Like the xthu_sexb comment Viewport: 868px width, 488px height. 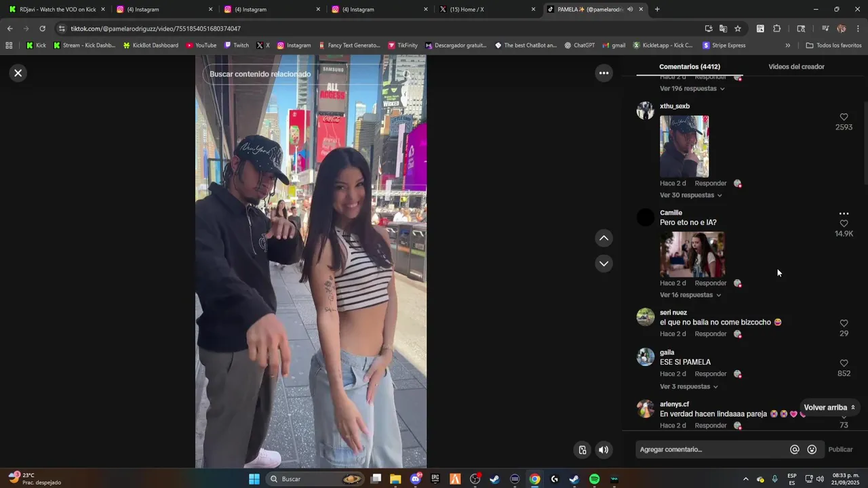[844, 117]
